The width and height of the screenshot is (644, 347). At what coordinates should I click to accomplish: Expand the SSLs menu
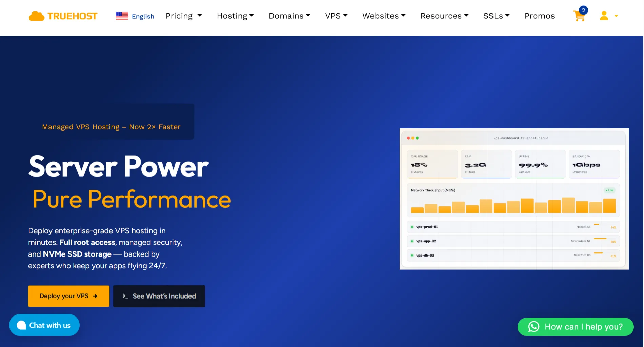tap(497, 16)
